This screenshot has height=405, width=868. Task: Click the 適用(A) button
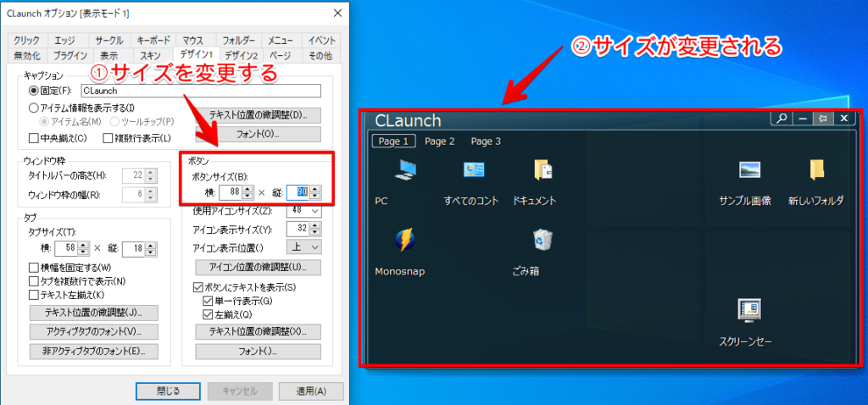pos(311,391)
